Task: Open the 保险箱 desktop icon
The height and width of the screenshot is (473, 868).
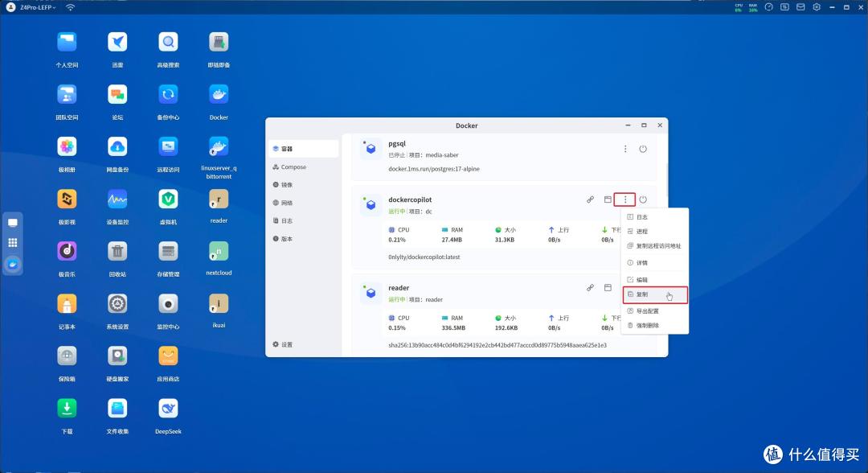Action: coord(67,356)
